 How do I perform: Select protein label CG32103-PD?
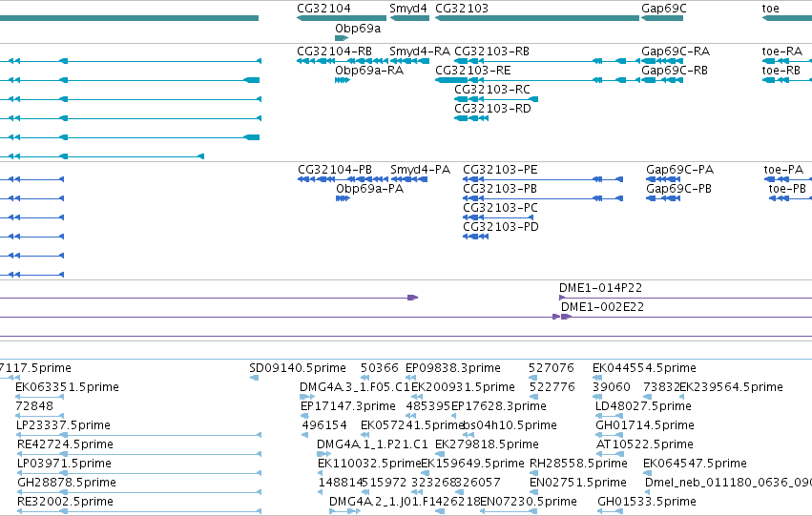pyautogui.click(x=501, y=227)
